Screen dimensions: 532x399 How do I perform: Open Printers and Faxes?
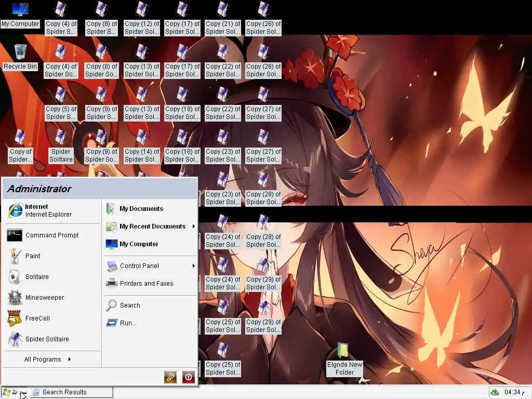point(140,283)
